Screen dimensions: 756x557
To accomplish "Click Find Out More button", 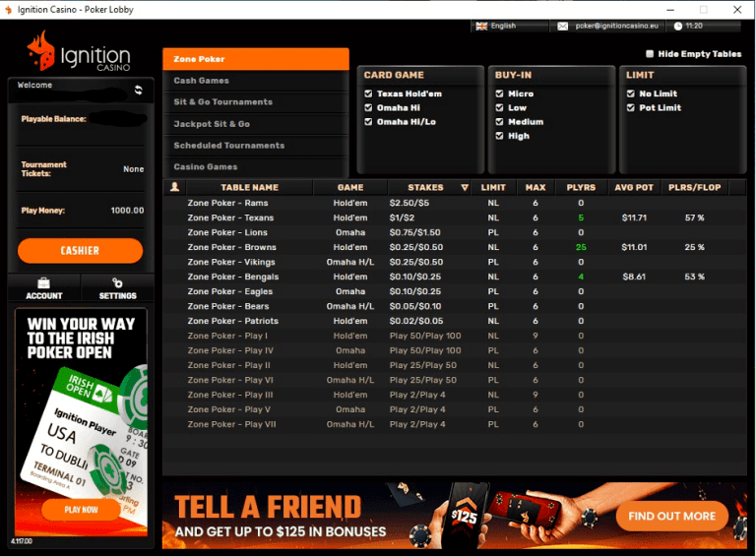I will (671, 516).
